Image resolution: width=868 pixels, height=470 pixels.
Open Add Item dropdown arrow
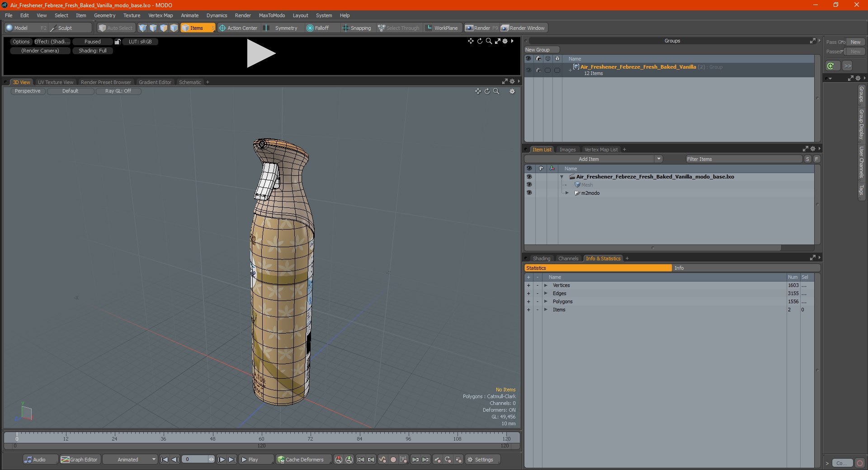[x=659, y=159]
